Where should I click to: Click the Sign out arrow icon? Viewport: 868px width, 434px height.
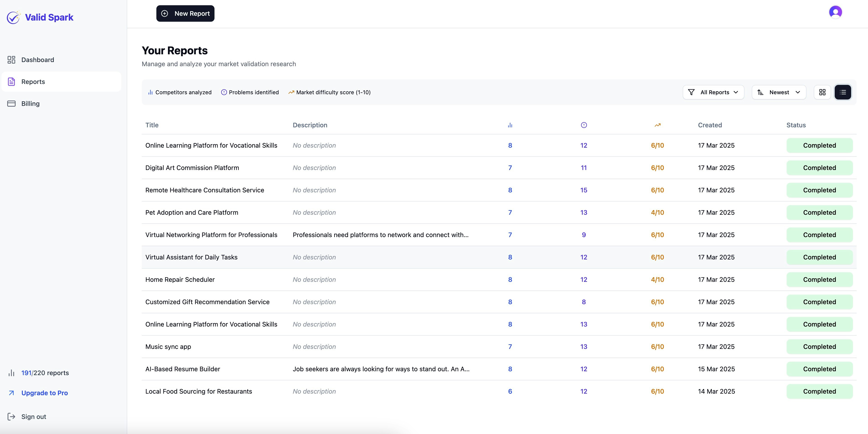[11, 416]
